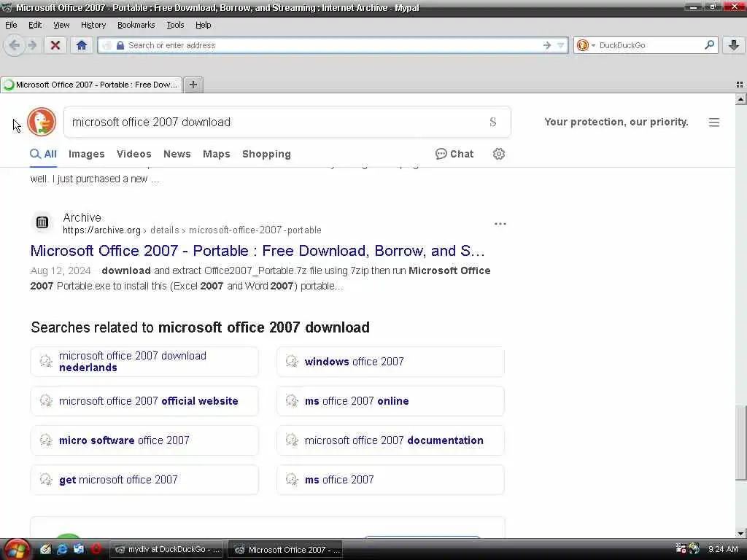
Task: Switch to Images results
Action: 87,154
